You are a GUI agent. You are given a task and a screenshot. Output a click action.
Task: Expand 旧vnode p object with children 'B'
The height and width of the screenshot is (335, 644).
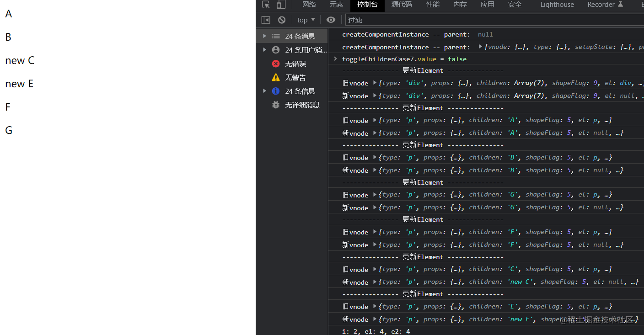375,157
